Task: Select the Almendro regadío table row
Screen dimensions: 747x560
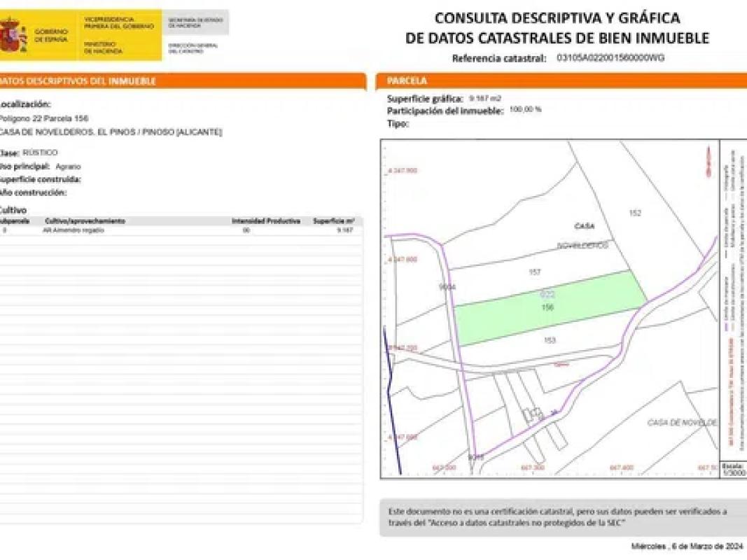Action: coord(181,230)
